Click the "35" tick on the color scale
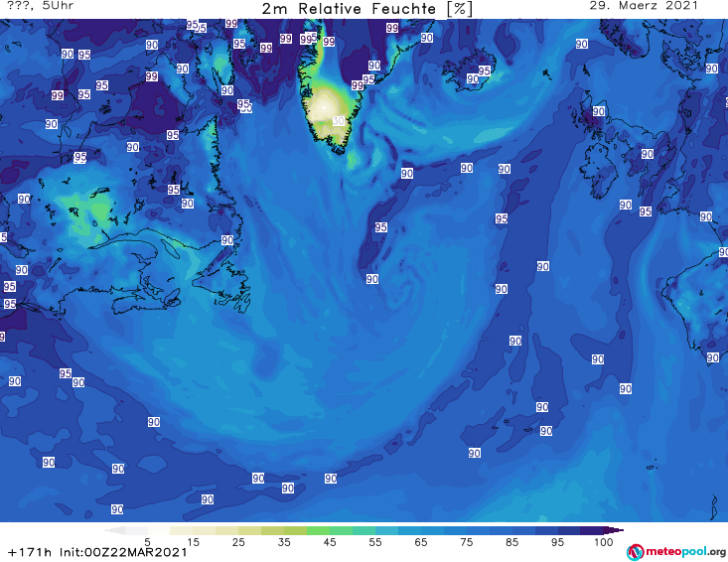Screen dimensions: 728x562 click(x=284, y=542)
